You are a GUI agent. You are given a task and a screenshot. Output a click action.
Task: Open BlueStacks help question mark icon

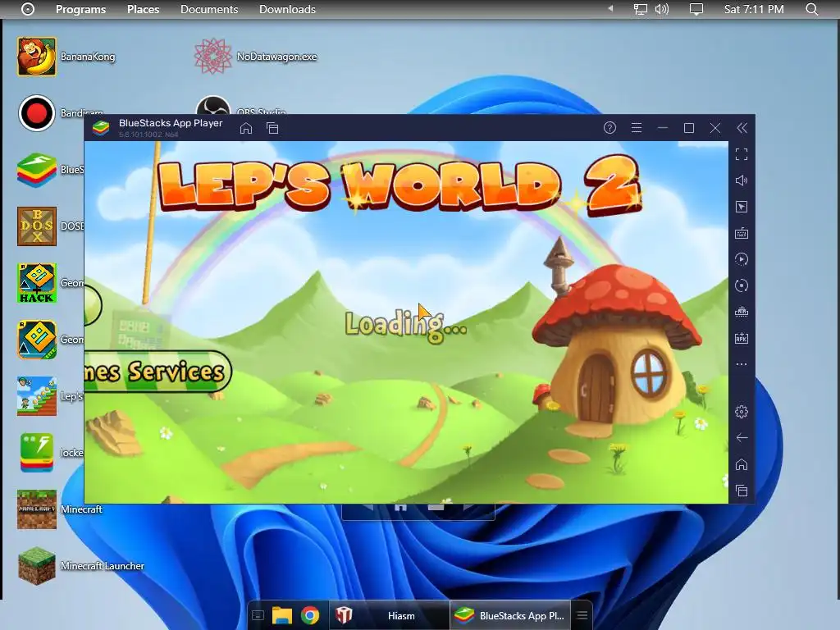(609, 127)
